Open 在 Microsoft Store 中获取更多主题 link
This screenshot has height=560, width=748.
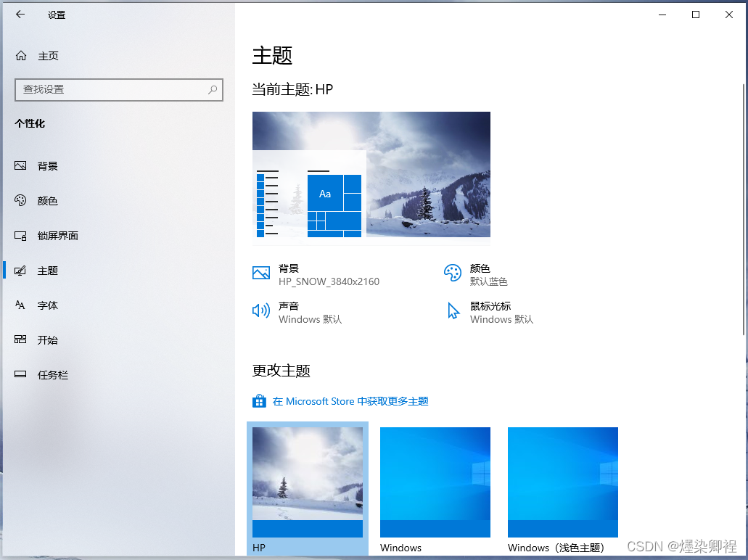[x=350, y=401]
